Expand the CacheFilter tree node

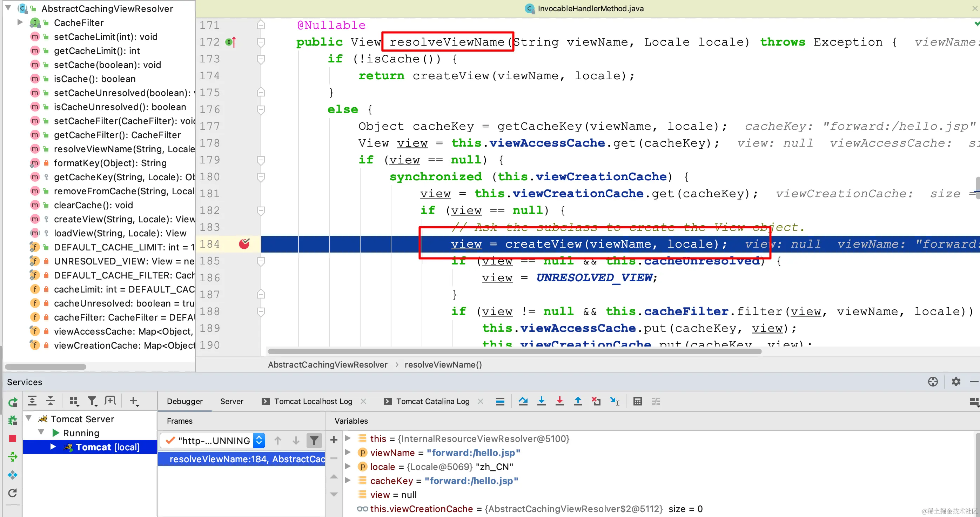click(20, 22)
